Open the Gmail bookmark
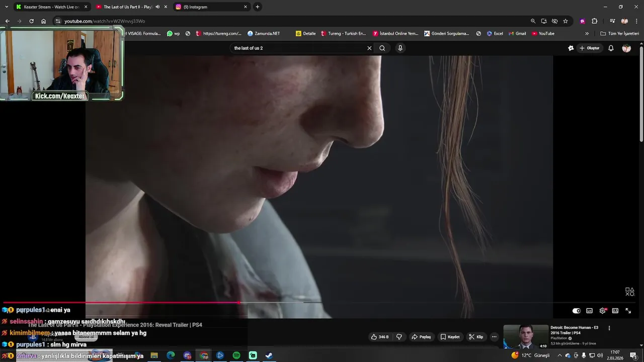644x362 pixels. [517, 34]
